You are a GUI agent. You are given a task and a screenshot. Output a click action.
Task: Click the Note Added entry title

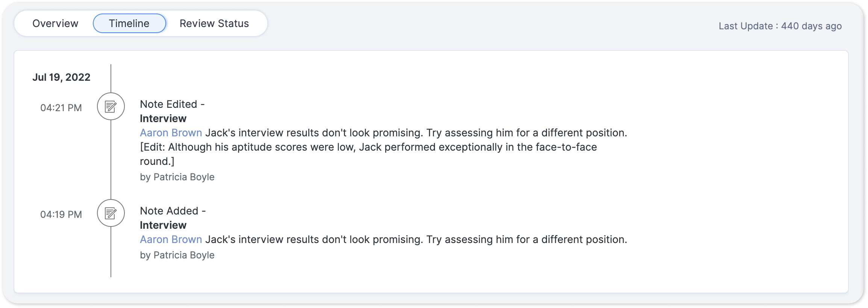pos(172,211)
